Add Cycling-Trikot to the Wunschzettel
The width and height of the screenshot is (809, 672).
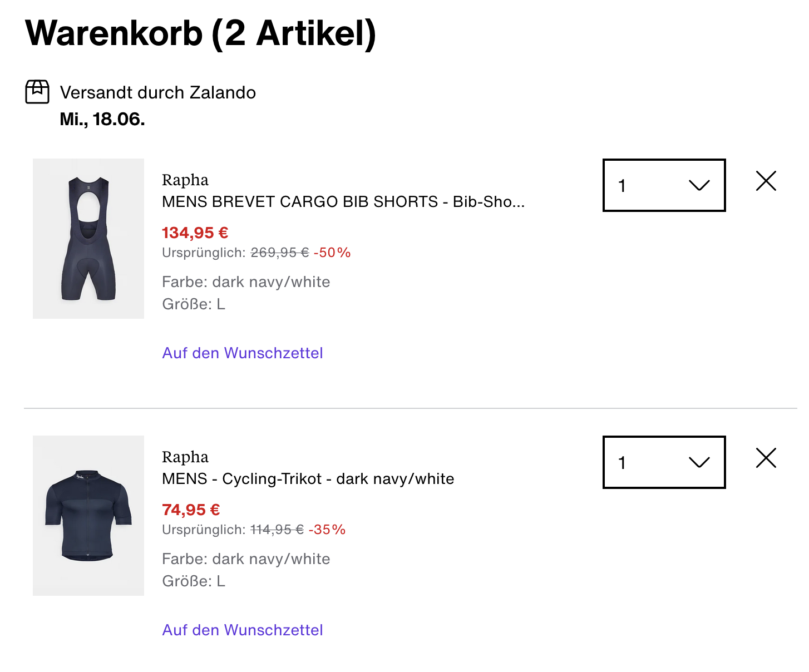[243, 630]
